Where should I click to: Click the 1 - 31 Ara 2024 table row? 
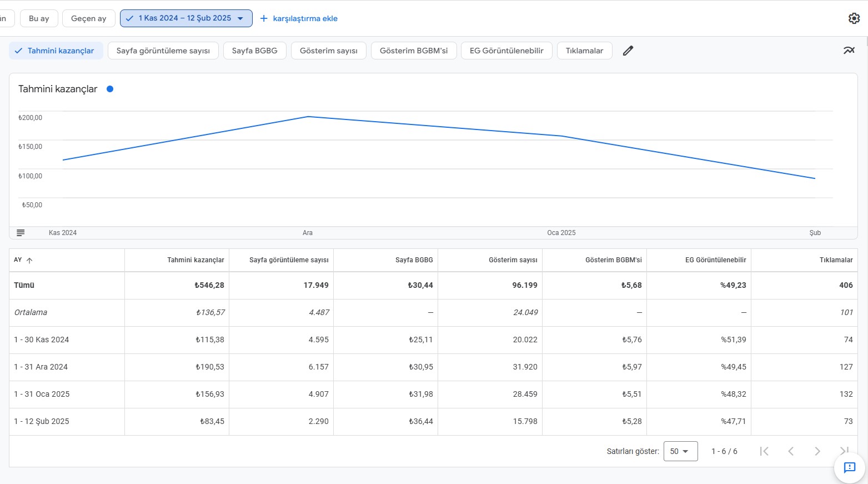(433, 367)
